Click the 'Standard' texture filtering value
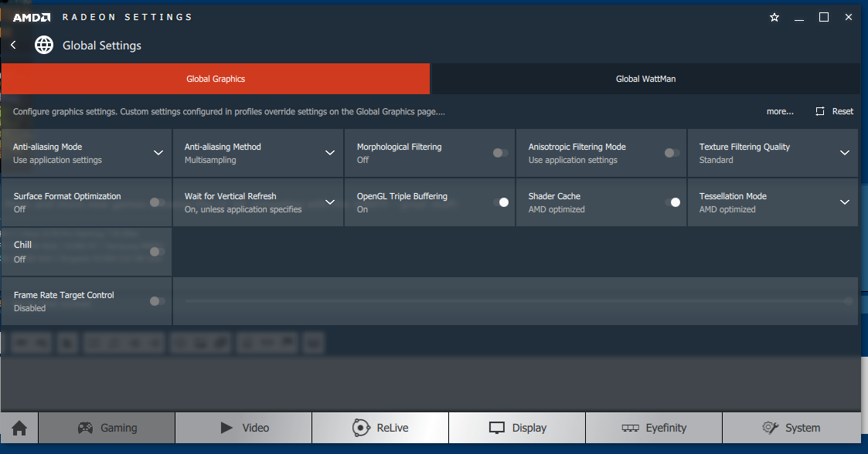 pyautogui.click(x=716, y=160)
